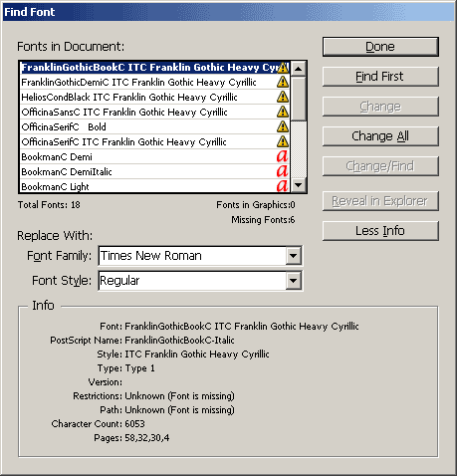Click warning icon on OfficinaSerifC Bold row
The width and height of the screenshot is (457, 476).
283,126
